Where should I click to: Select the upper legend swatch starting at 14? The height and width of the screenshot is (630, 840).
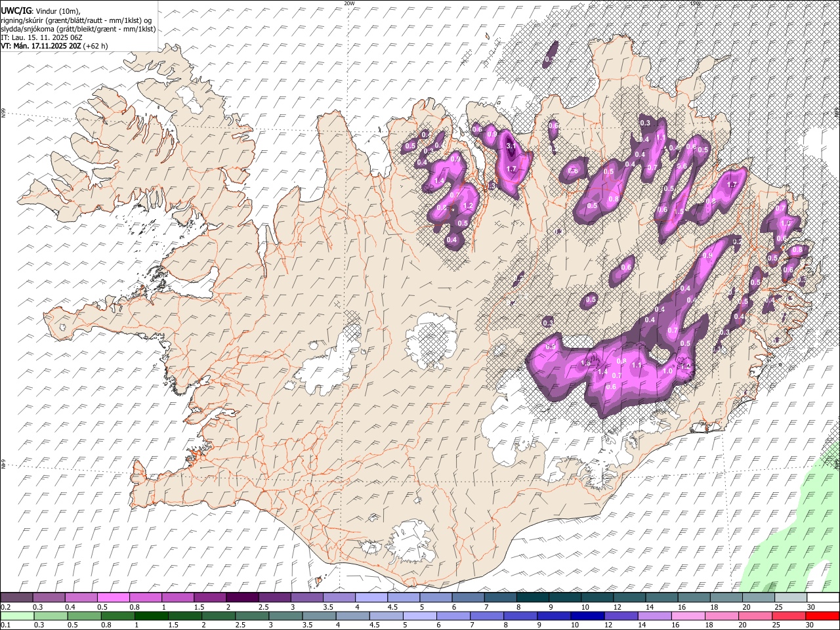661,598
